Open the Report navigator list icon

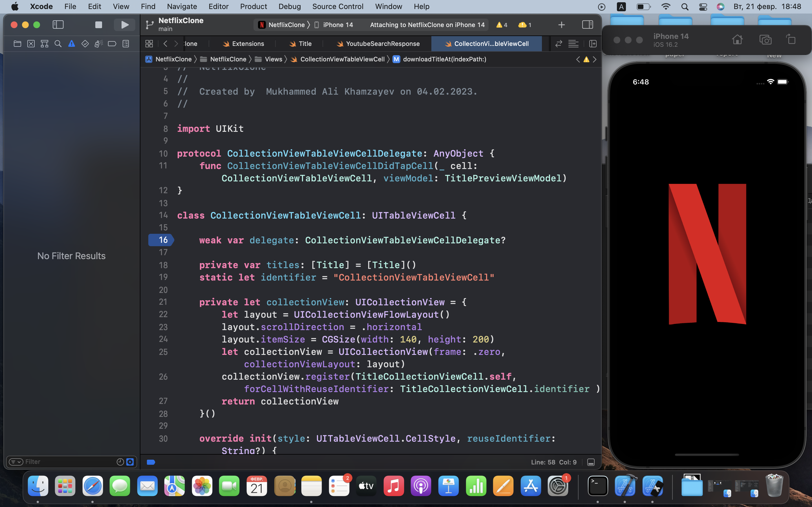125,44
